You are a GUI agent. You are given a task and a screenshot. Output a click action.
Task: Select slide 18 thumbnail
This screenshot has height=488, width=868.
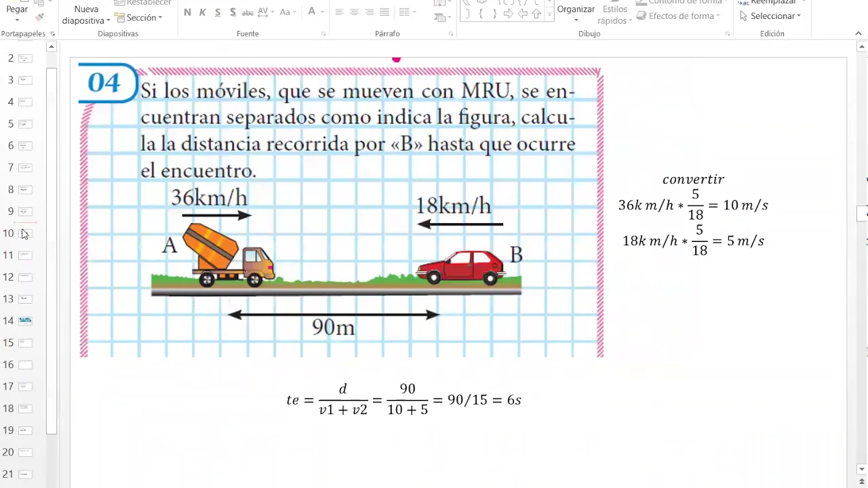pyautogui.click(x=26, y=409)
